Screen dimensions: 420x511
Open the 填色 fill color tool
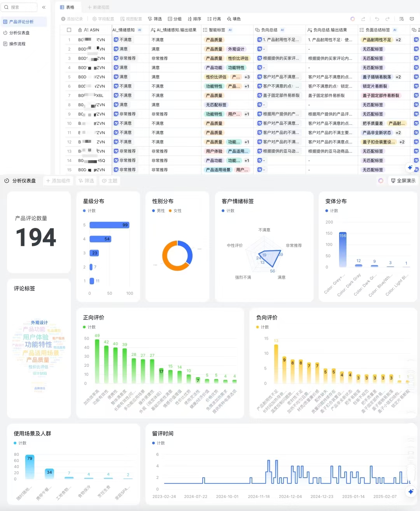pyautogui.click(x=234, y=19)
